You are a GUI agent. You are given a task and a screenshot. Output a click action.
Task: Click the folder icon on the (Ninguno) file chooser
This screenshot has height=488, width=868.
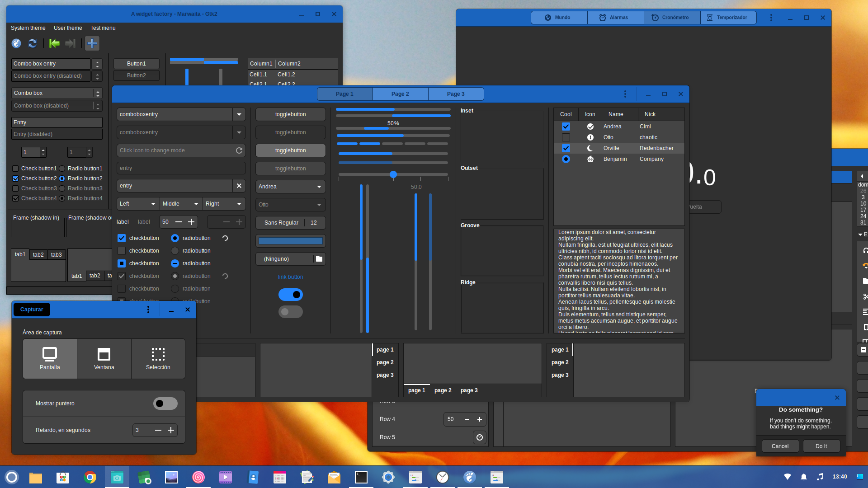pyautogui.click(x=319, y=258)
